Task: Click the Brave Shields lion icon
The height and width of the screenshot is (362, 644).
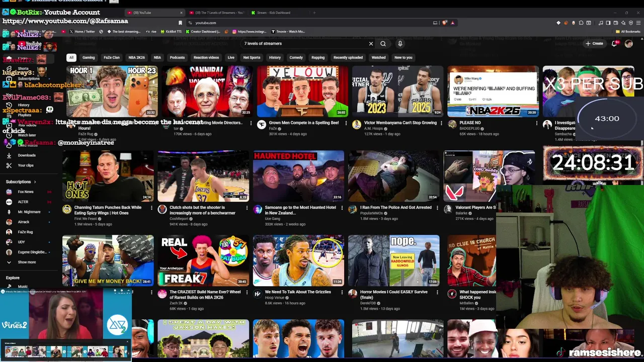Action: 445,23
